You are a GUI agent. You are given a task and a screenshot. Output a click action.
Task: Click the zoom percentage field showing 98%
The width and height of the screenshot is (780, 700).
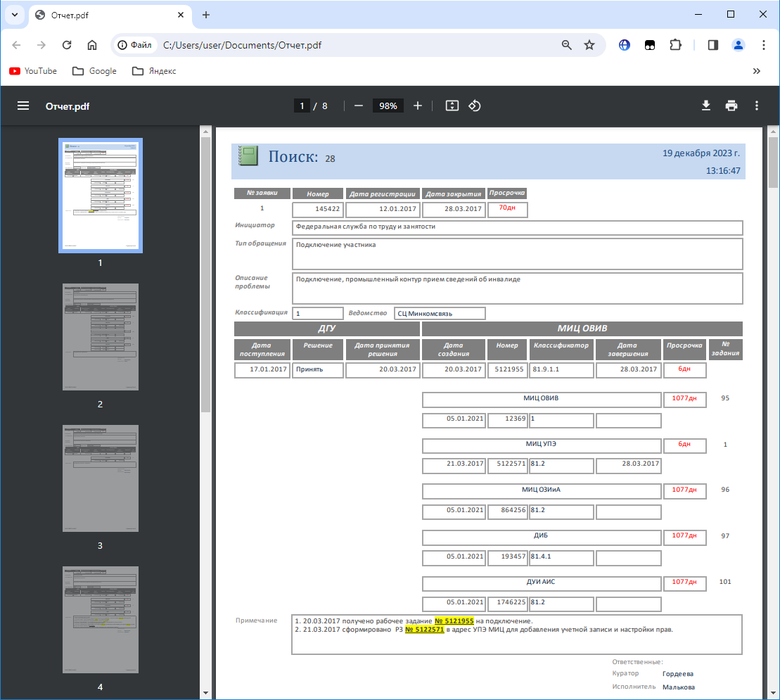click(388, 106)
